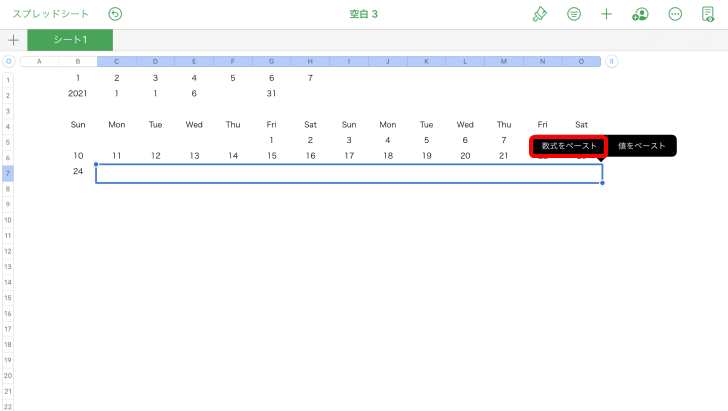Tap the selection's bottom-right handle dot
This screenshot has width=728, height=411.
[x=602, y=183]
